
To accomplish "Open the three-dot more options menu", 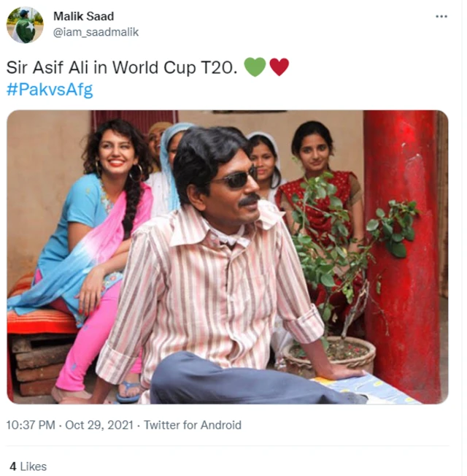I will (441, 16).
